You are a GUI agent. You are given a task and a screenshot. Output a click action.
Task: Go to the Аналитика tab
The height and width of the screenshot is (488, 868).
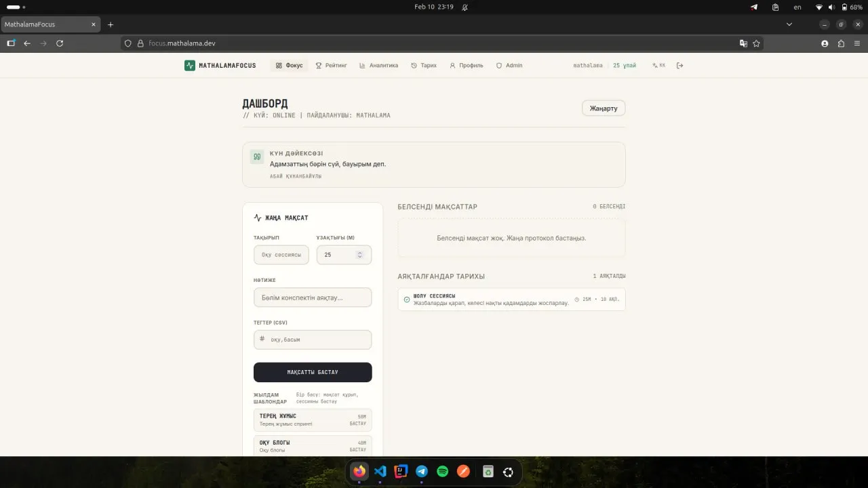(378, 66)
